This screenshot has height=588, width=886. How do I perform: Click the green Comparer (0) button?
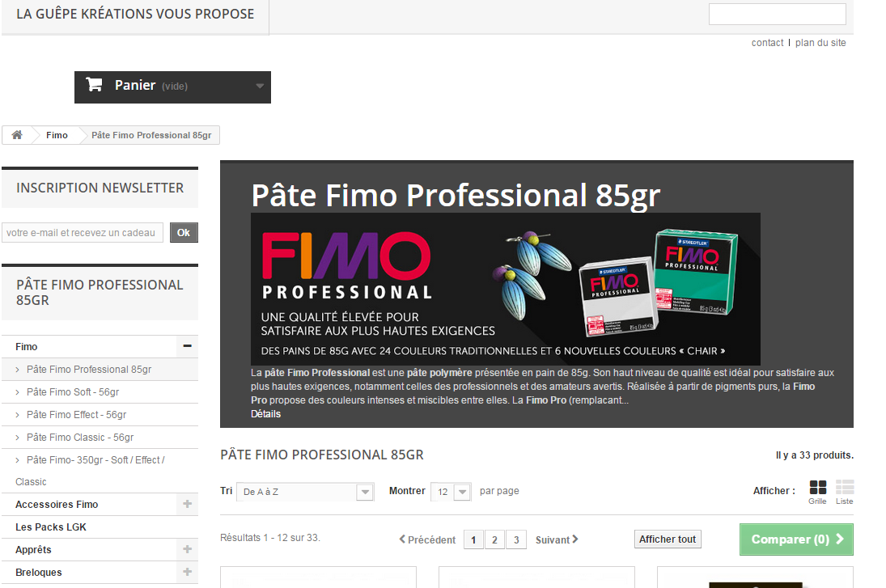point(796,539)
